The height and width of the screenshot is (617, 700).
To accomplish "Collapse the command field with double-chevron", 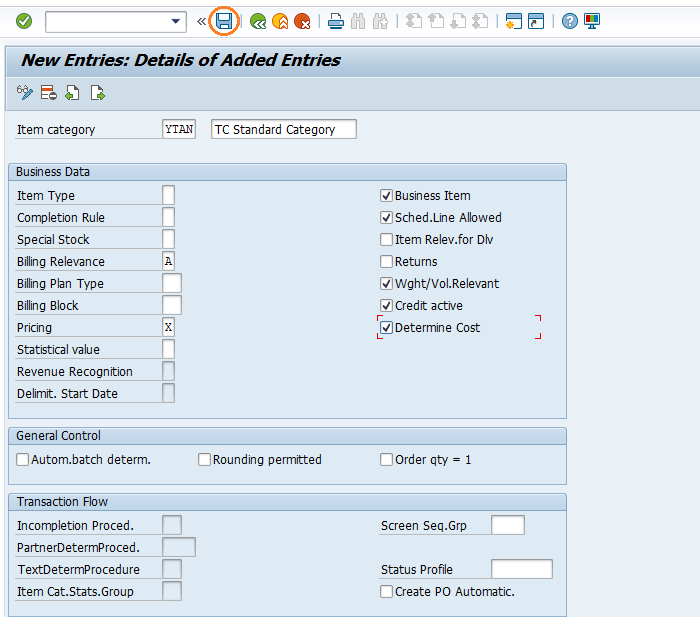I will 201,21.
